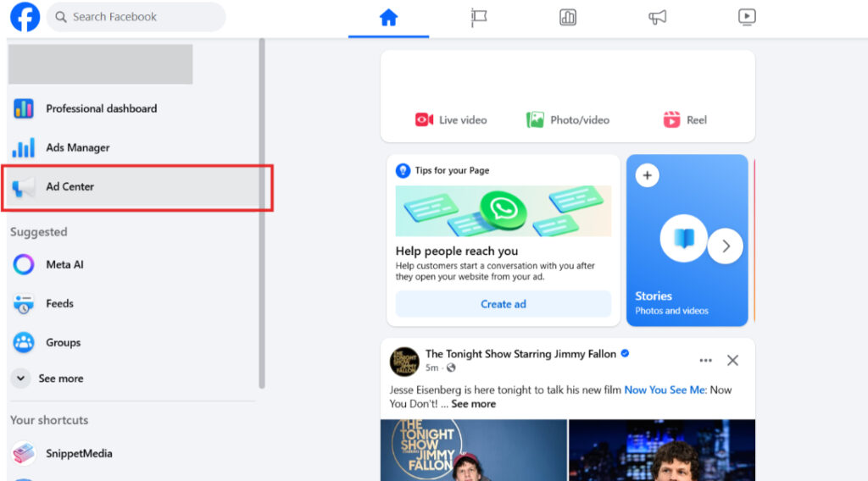The image size is (868, 481).
Task: Click the next arrow on Stories
Action: point(726,246)
